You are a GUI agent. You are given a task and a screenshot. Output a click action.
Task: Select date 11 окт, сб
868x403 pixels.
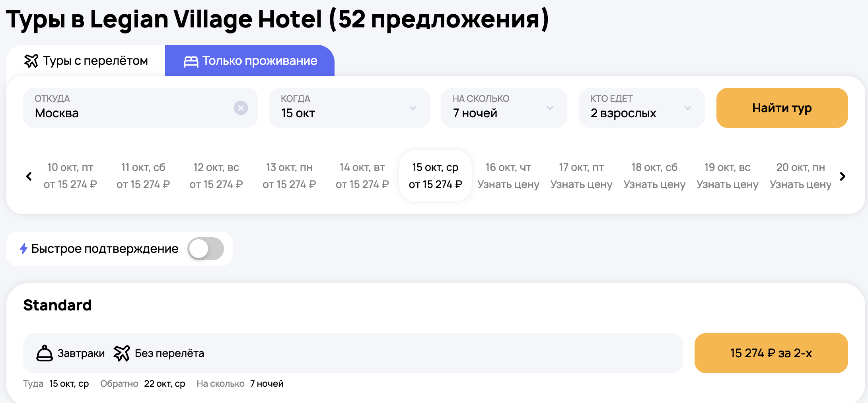143,176
